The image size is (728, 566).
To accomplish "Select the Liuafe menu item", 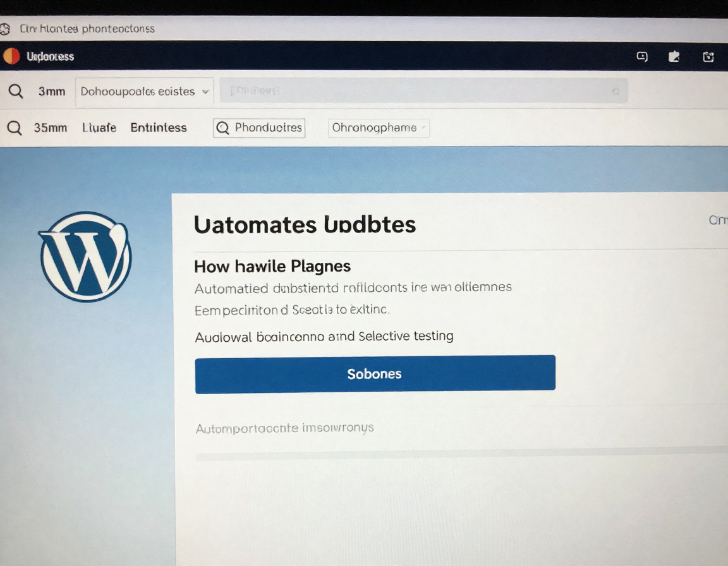I will point(99,128).
